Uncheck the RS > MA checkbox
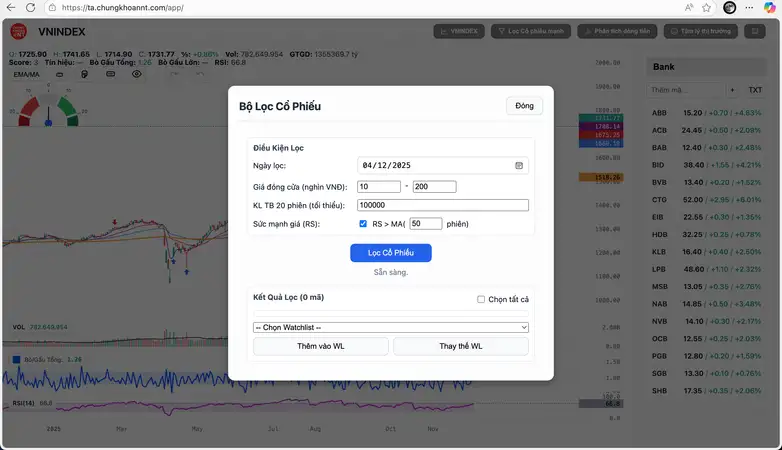The width and height of the screenshot is (782, 450). click(x=363, y=224)
